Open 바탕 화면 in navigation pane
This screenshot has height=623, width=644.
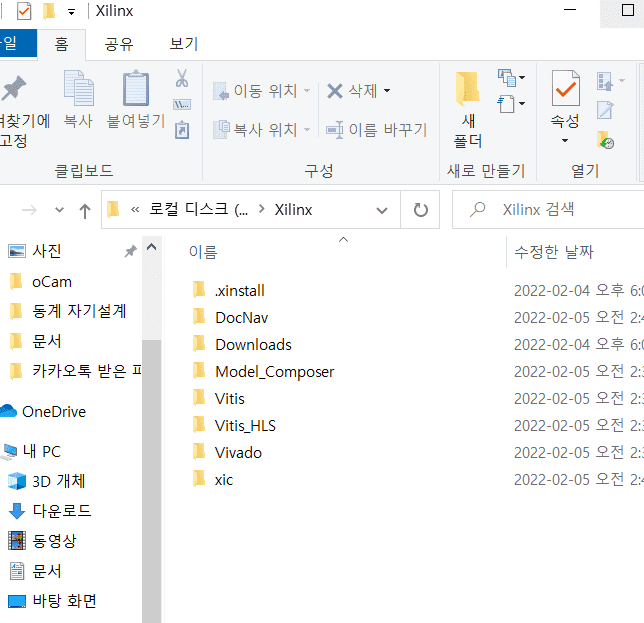click(x=64, y=601)
